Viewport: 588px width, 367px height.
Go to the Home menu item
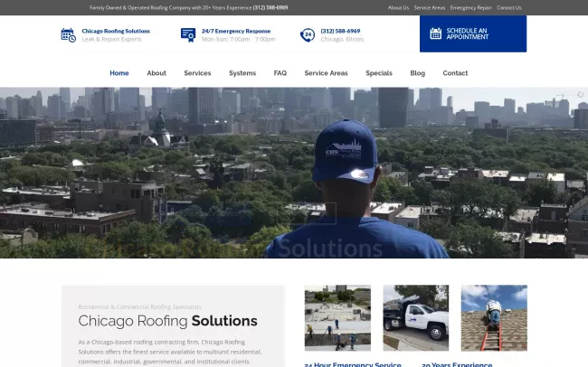pyautogui.click(x=119, y=73)
